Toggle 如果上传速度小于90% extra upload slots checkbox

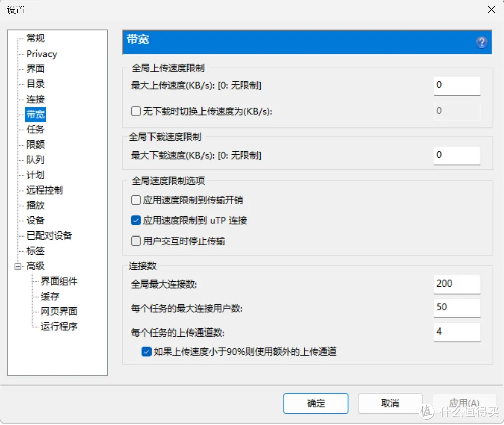(x=146, y=351)
